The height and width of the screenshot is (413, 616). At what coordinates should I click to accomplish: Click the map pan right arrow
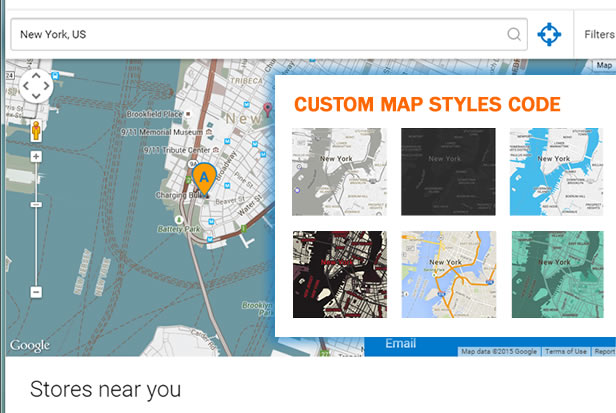[46, 86]
